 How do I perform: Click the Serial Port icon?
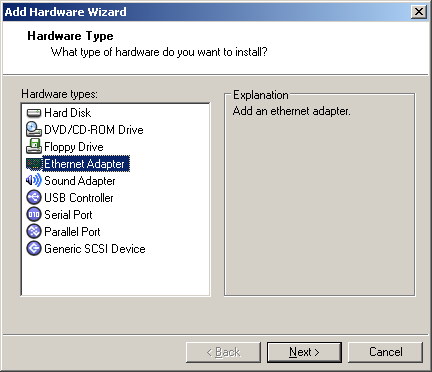34,215
